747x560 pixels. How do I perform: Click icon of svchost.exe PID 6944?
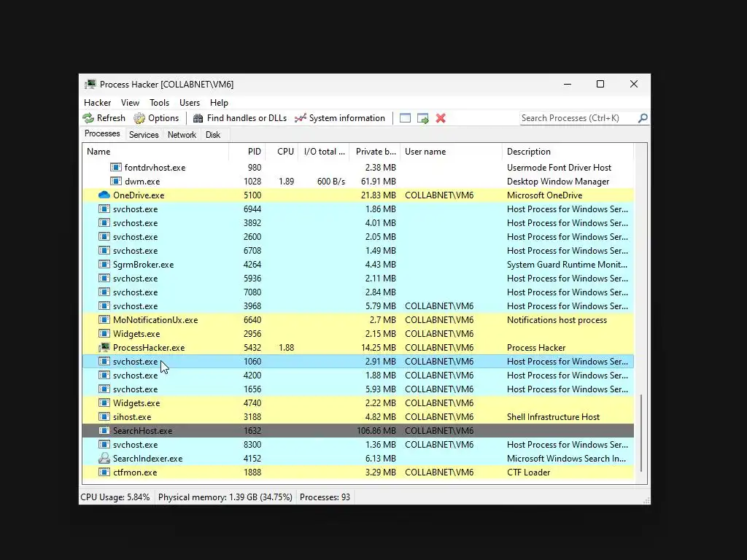pyautogui.click(x=104, y=209)
